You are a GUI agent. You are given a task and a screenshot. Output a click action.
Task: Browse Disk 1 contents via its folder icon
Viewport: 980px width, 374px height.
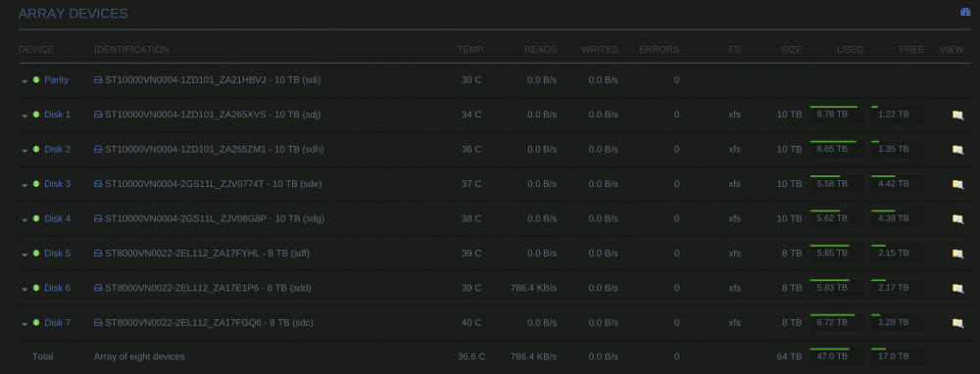957,115
